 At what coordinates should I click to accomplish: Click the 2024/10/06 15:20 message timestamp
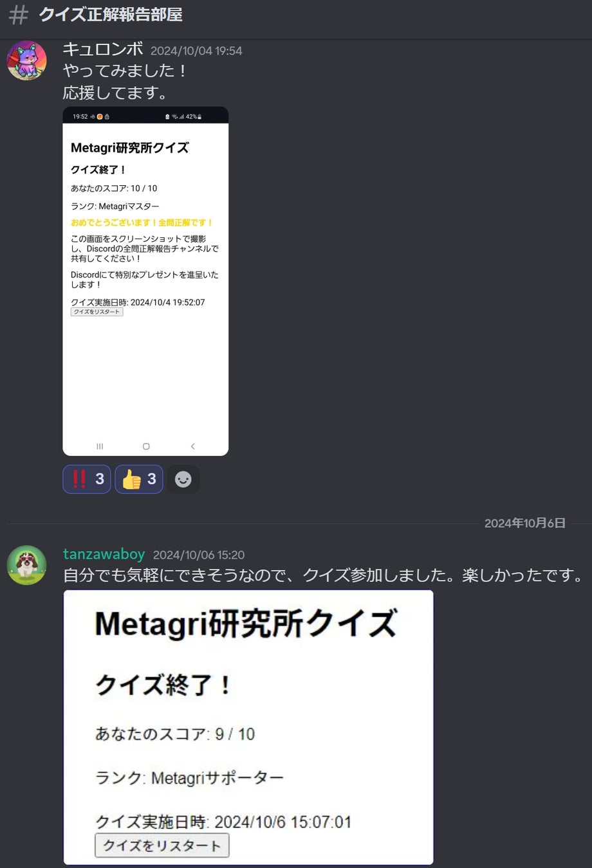click(199, 555)
